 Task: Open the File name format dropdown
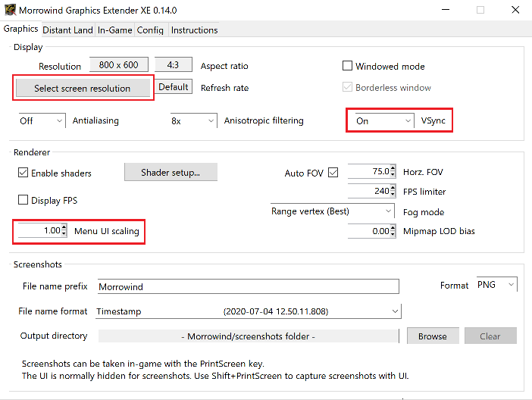tap(247, 311)
